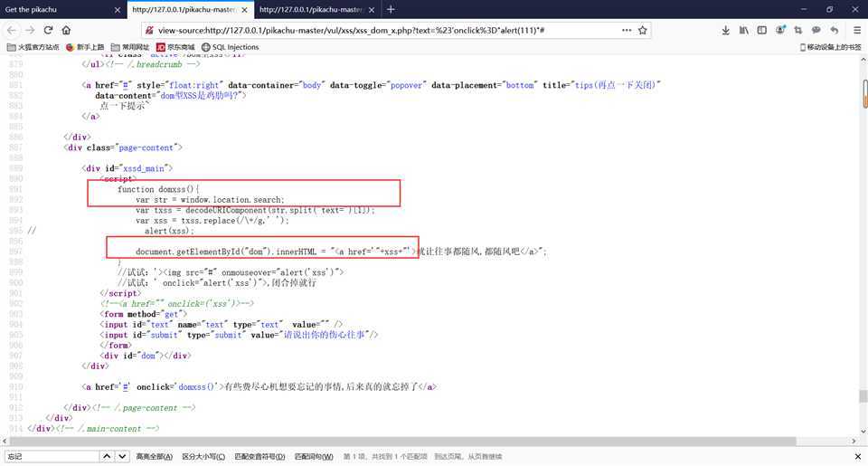Screen dimensions: 868x466
Task: Click 'var str = window.location.search;' line
Action: pos(210,199)
